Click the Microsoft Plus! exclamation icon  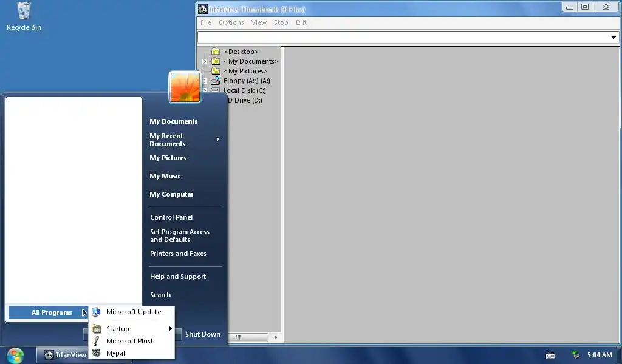(x=97, y=341)
